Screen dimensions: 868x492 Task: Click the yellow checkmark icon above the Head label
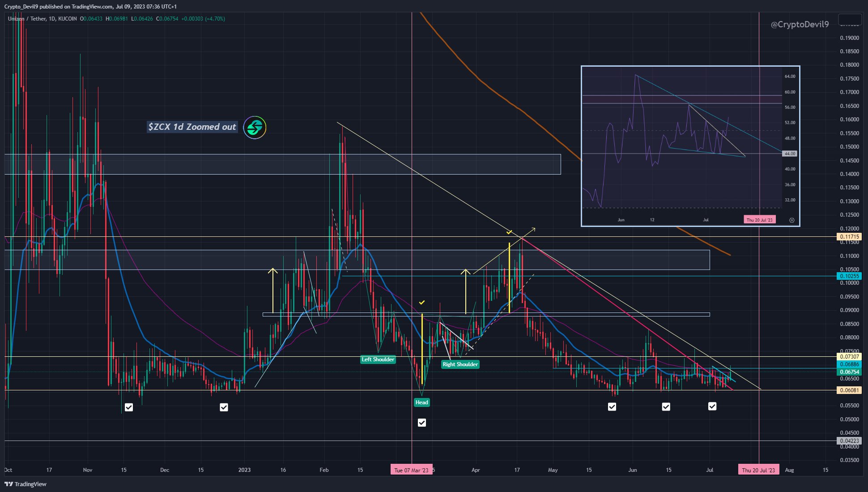[x=421, y=302]
